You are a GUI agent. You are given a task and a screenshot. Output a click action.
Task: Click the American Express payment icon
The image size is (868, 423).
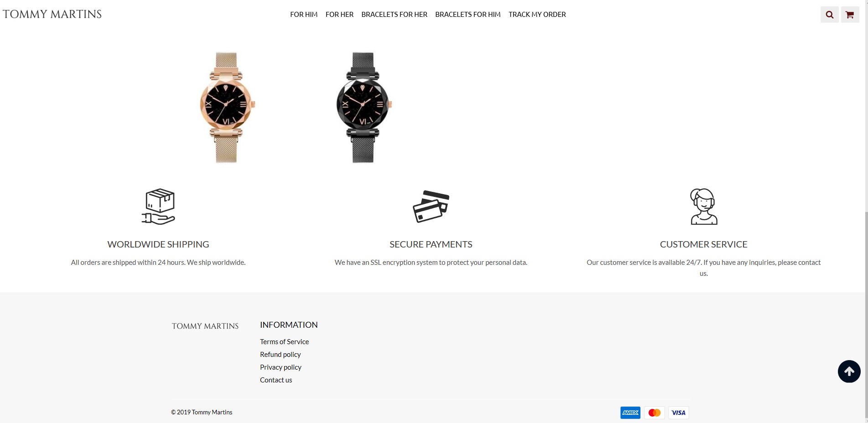630,413
